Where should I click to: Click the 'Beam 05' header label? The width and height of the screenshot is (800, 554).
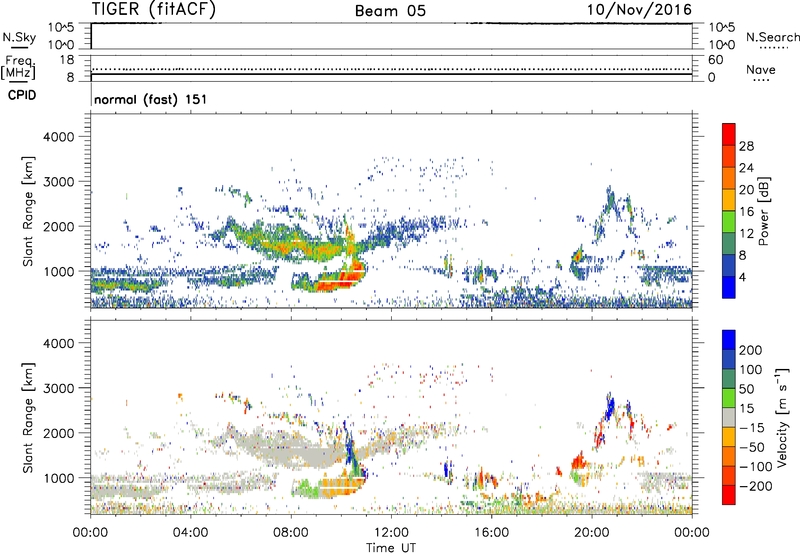pos(390,11)
